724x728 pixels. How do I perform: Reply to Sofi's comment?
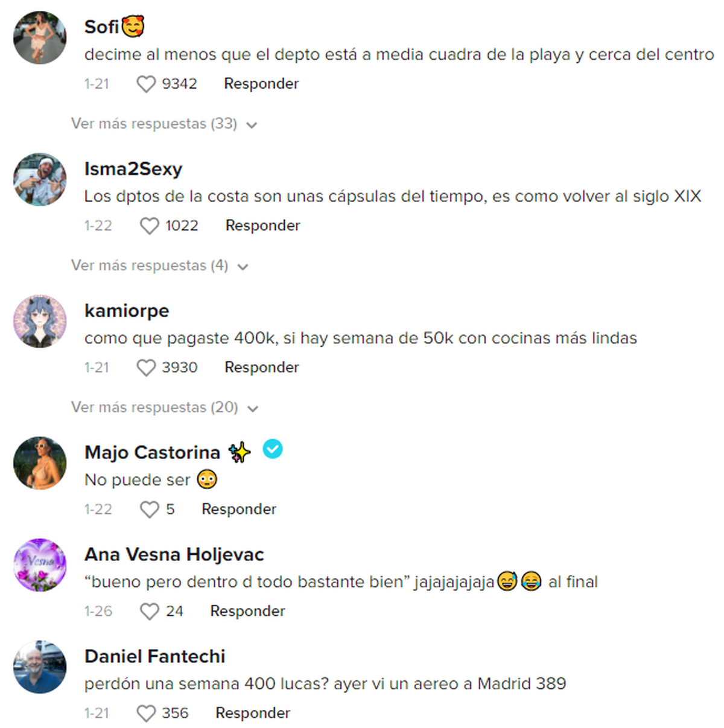pyautogui.click(x=261, y=84)
